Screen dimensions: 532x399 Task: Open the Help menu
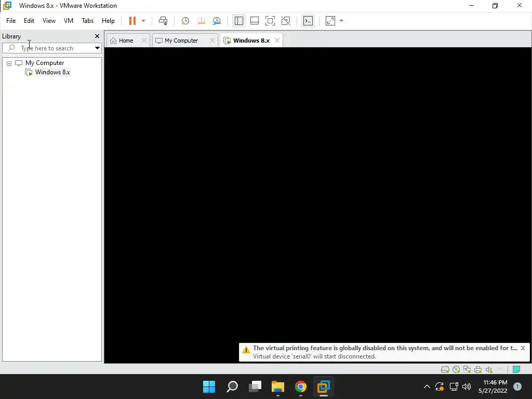point(108,21)
